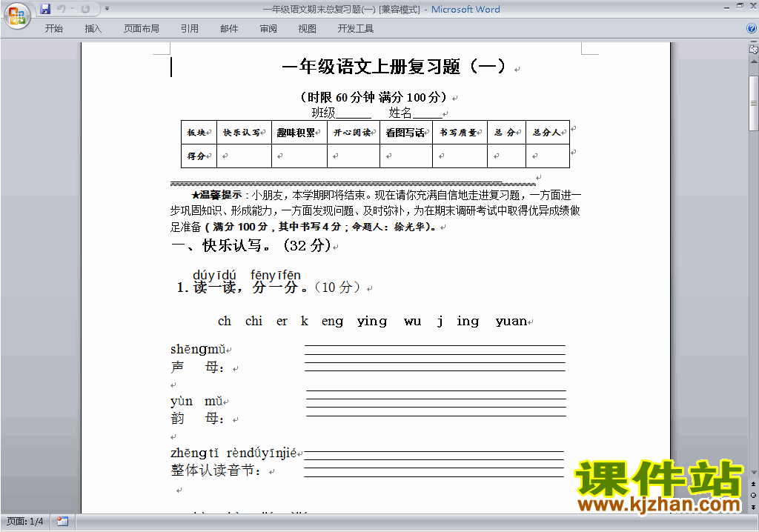Click the heading 1. 读一读,分一分
Screen dimensions: 759x532
pyautogui.click(x=242, y=287)
